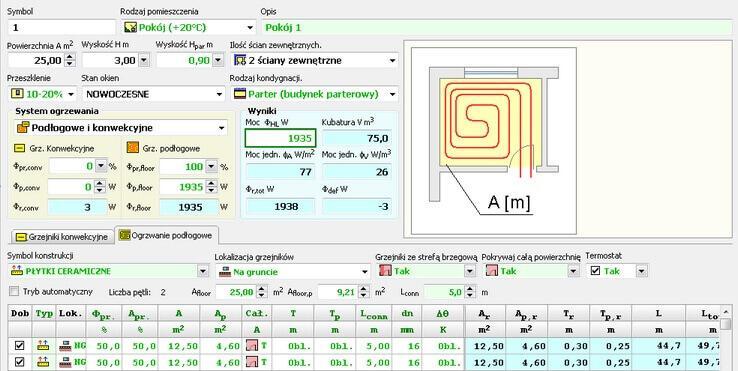This screenshot has height=371, width=738.
Task: Click the Grz. podłogowe orange icon
Action: coord(132,148)
